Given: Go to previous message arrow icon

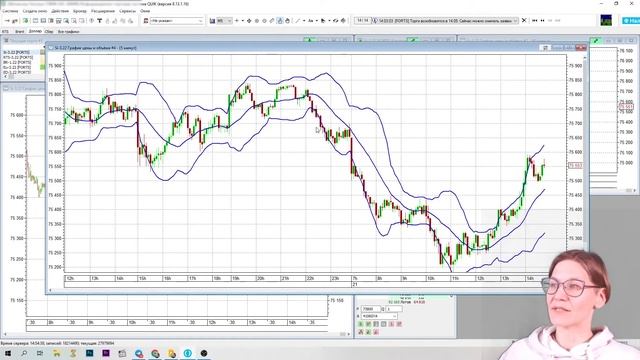Looking at the screenshot, I should [x=542, y=20].
